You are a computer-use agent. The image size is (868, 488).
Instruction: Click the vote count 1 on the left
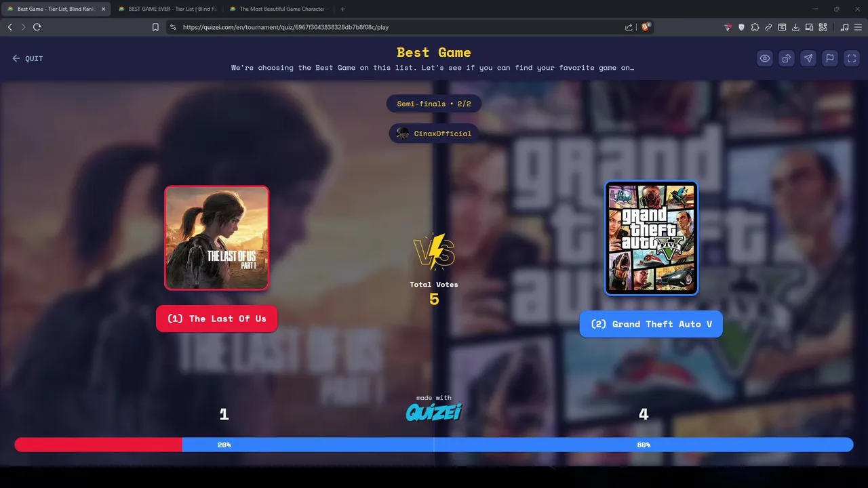pyautogui.click(x=224, y=414)
